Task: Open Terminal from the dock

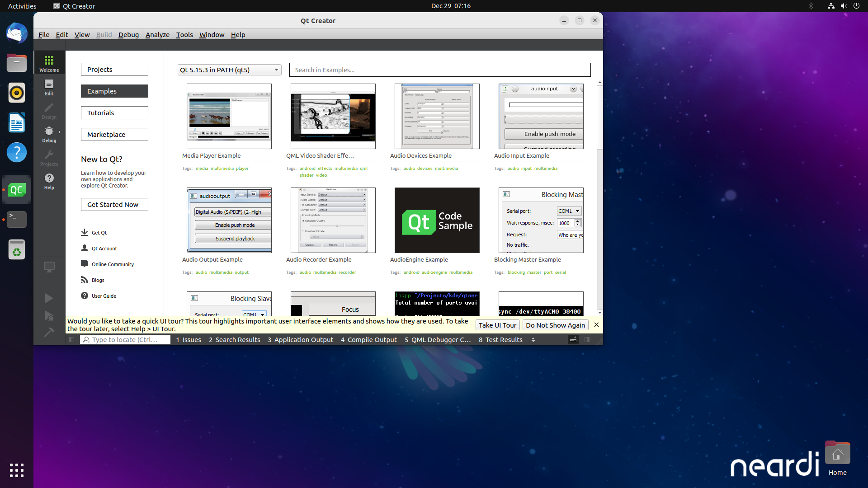Action: pyautogui.click(x=17, y=220)
